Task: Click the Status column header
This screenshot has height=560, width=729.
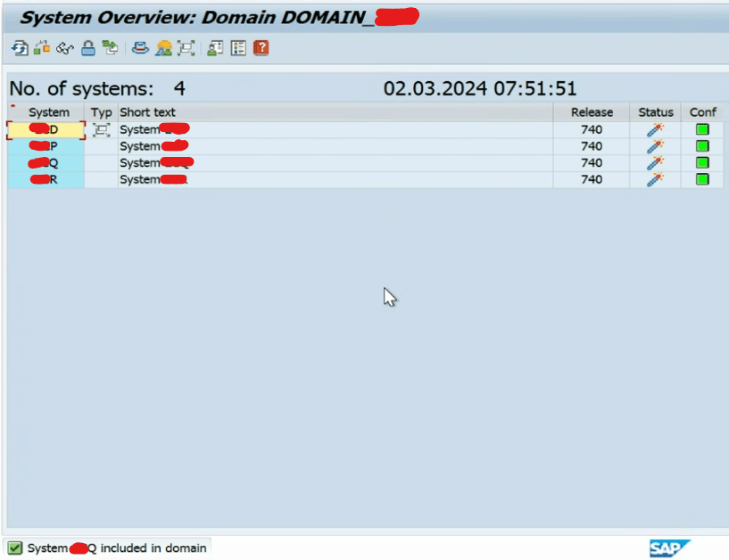Action: [656, 112]
